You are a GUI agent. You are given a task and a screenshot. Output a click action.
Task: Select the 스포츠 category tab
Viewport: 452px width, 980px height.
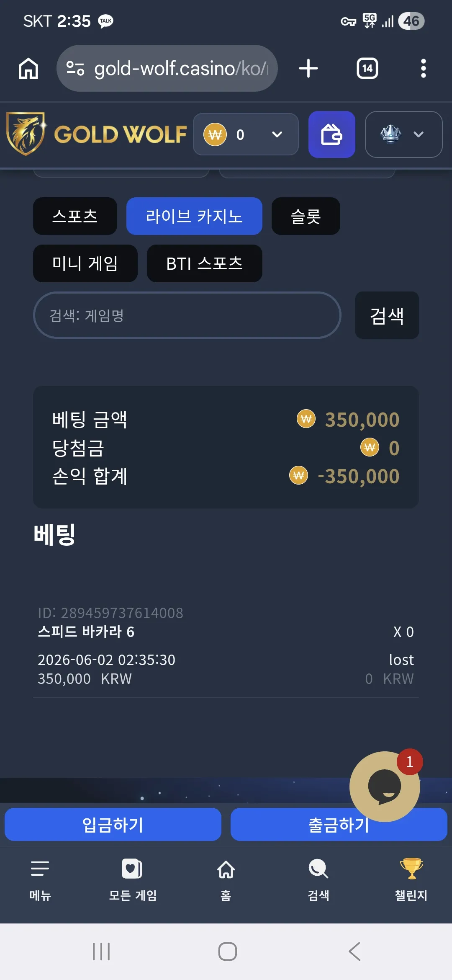75,216
